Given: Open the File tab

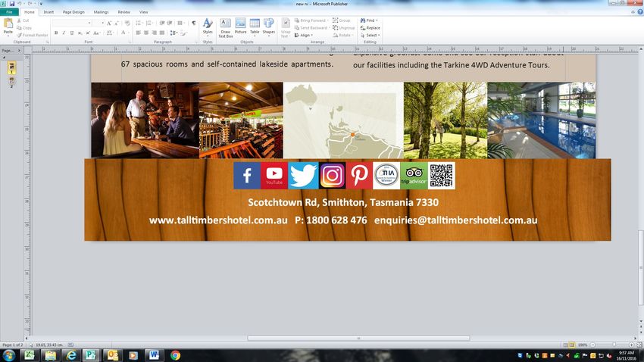Looking at the screenshot, I should (9, 12).
